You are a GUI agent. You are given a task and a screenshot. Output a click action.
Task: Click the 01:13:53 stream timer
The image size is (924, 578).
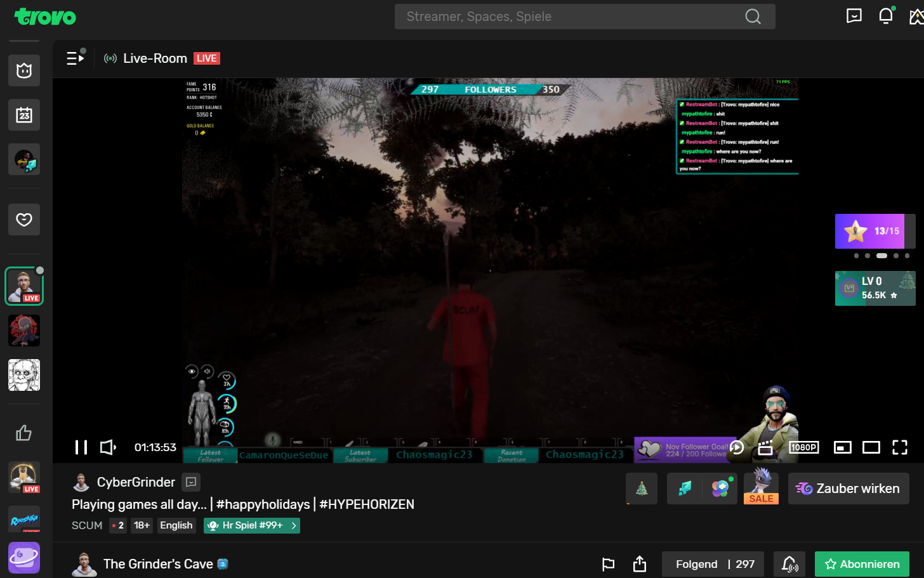tap(155, 447)
